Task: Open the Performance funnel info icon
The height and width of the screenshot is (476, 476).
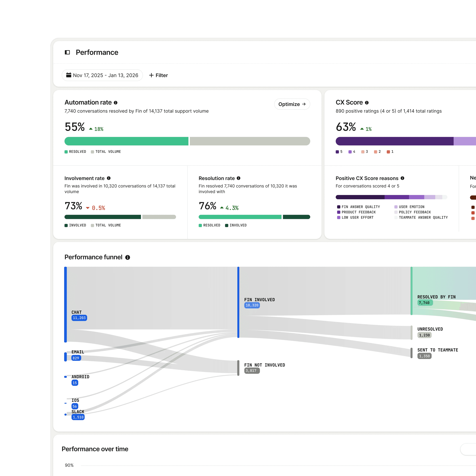Action: point(128,257)
